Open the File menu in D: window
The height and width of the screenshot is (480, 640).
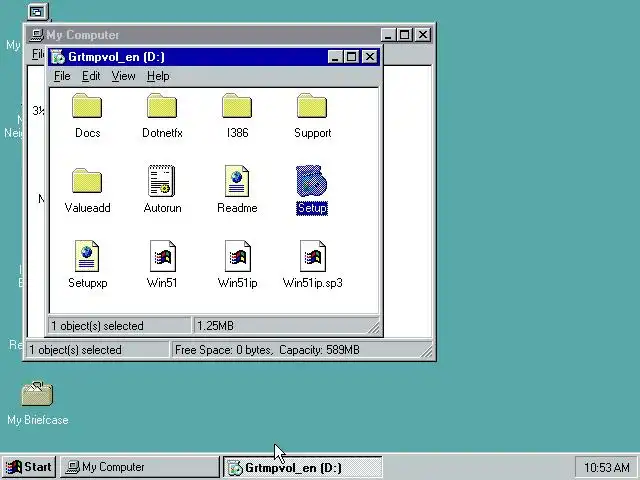[62, 76]
